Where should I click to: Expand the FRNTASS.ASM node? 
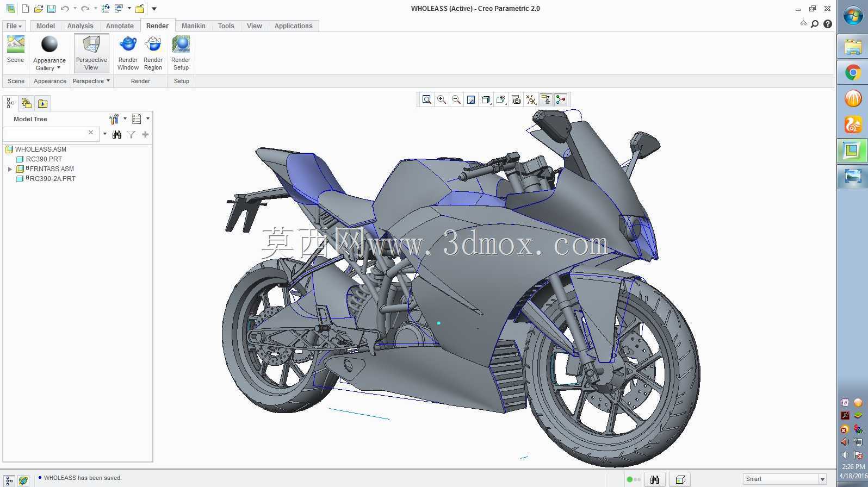click(x=10, y=169)
